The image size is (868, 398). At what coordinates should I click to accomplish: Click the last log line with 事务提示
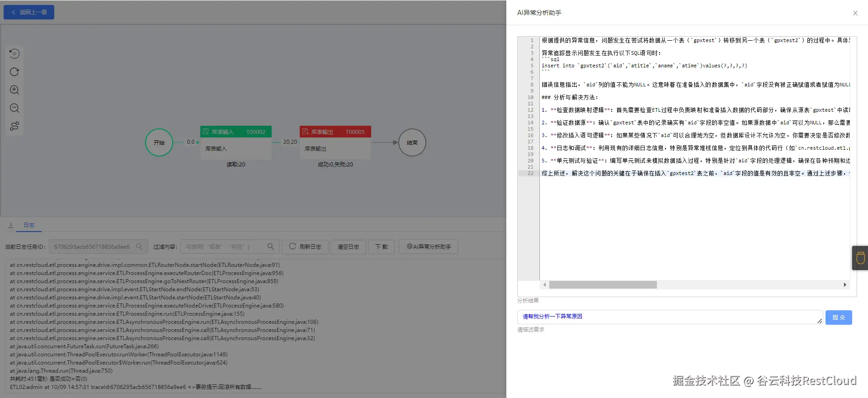(x=136, y=387)
